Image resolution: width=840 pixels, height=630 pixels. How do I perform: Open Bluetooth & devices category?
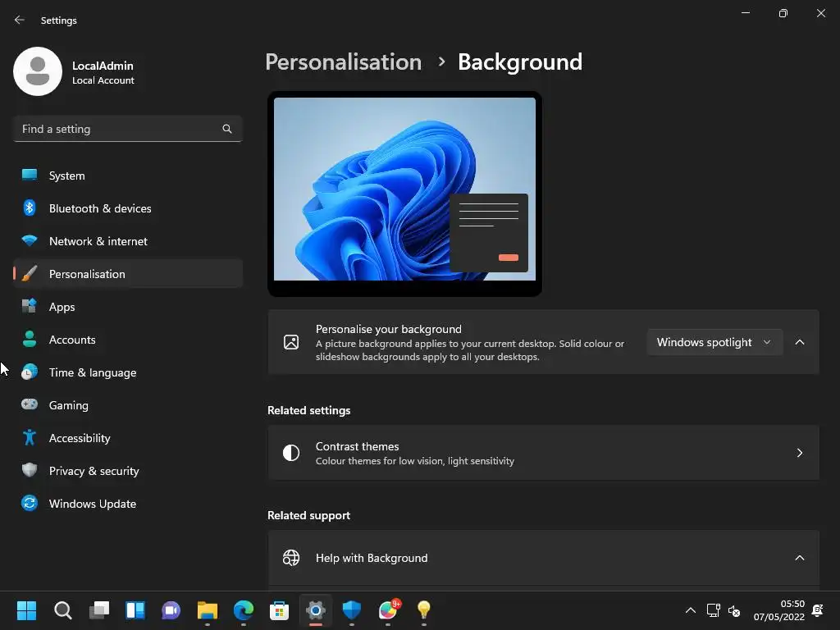click(127, 208)
